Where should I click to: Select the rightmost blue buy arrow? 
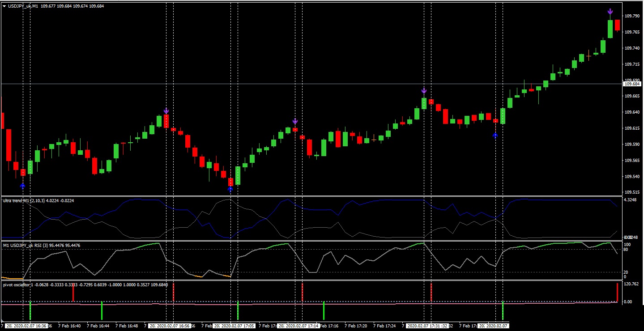coord(495,135)
